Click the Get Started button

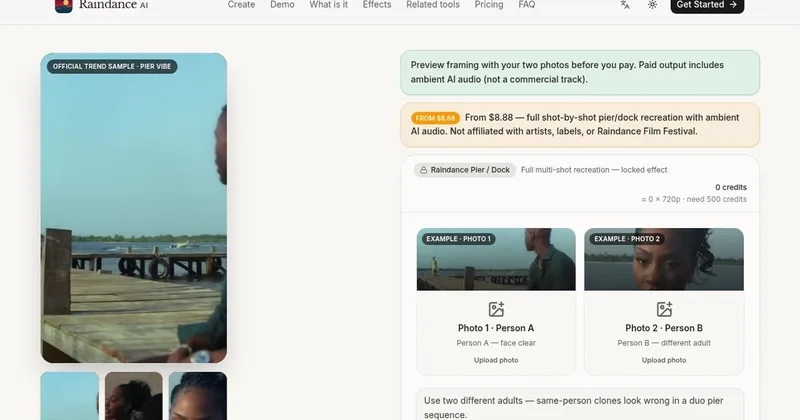coord(707,5)
